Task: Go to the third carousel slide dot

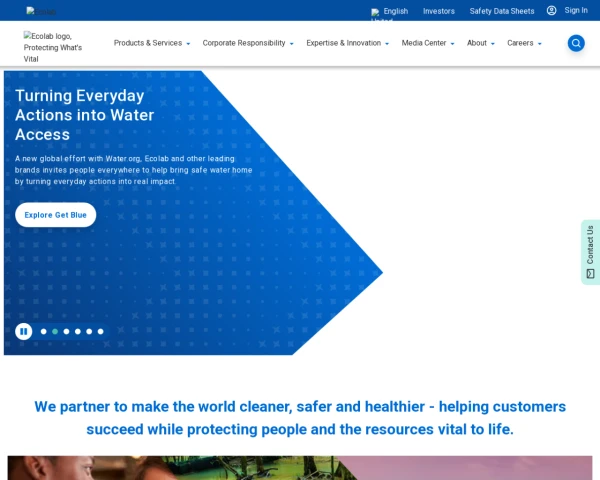Action: coord(67,331)
